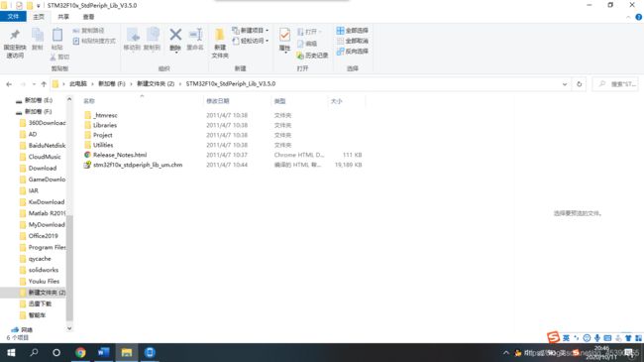Viewport: 644px width, 362px height.
Task: Click the sidebar scrollbar down arrow
Action: coord(69,328)
